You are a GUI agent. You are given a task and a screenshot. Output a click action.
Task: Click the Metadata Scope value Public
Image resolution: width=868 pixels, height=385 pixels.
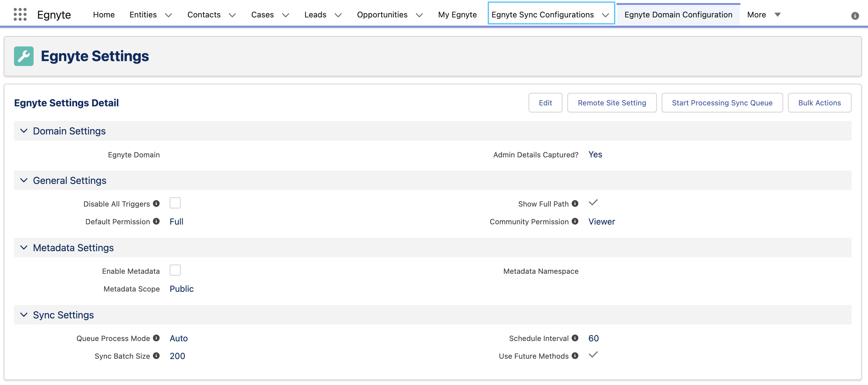[182, 288]
